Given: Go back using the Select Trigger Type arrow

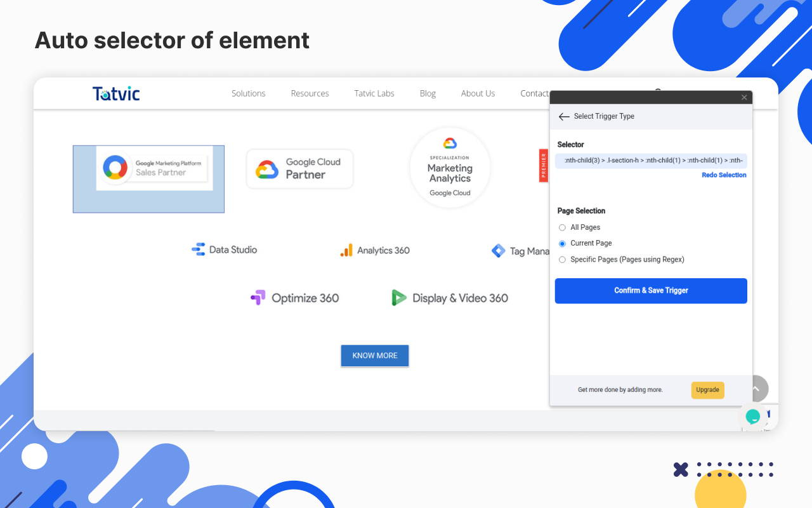Looking at the screenshot, I should coord(564,117).
